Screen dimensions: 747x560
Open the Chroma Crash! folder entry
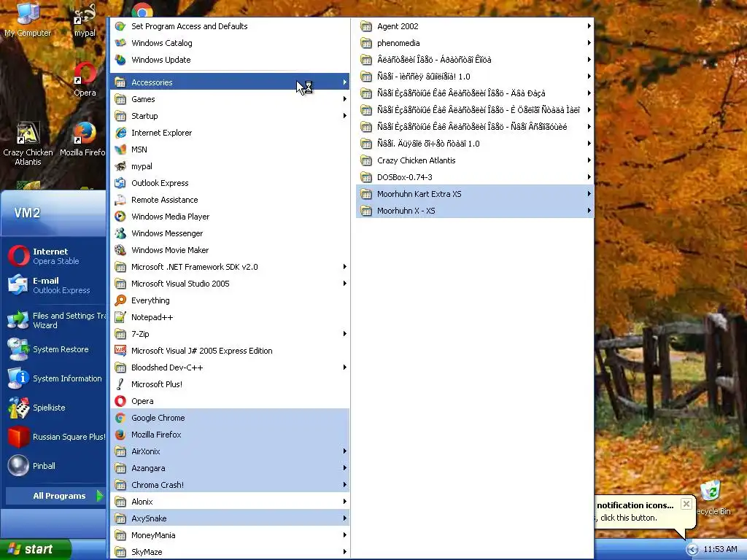coord(230,485)
